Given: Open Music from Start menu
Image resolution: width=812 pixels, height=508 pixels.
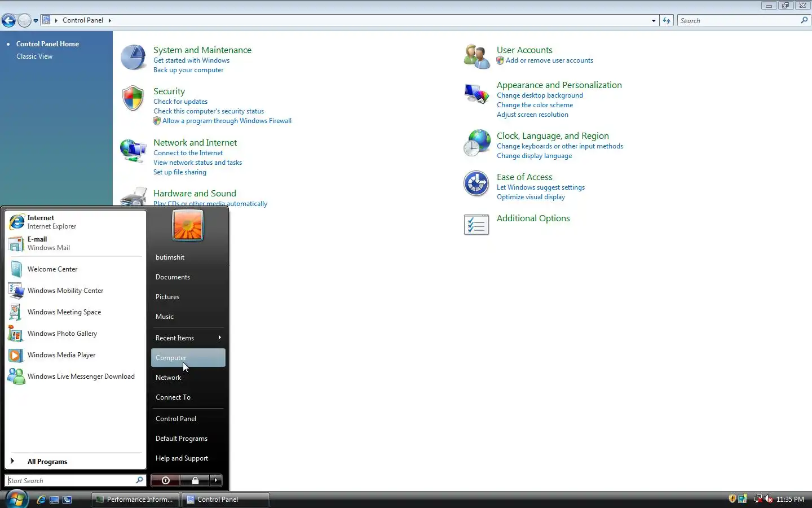Looking at the screenshot, I should tap(188, 317).
